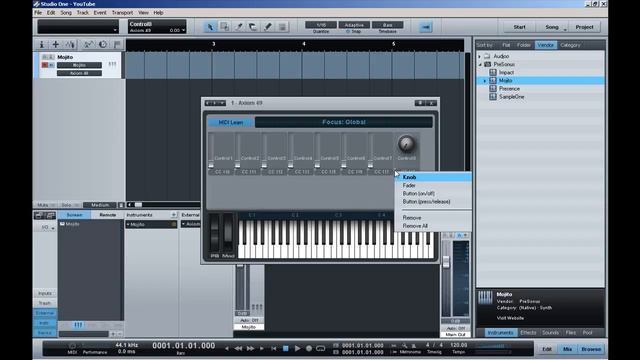Image resolution: width=640 pixels, height=360 pixels.
Task: Select the Paint pencil tool
Action: 267,27
